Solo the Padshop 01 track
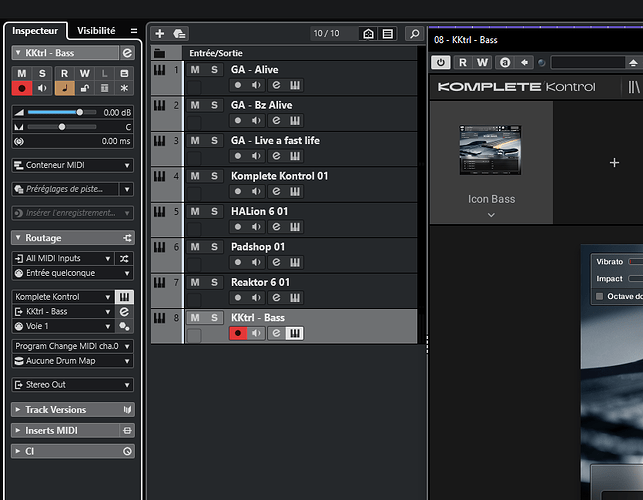 pos(214,247)
